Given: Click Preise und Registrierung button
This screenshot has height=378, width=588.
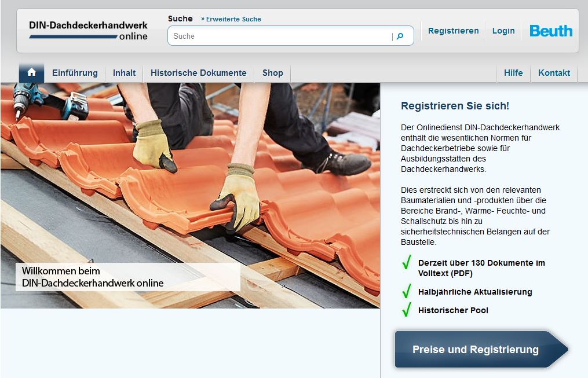Looking at the screenshot, I should pyautogui.click(x=481, y=349).
